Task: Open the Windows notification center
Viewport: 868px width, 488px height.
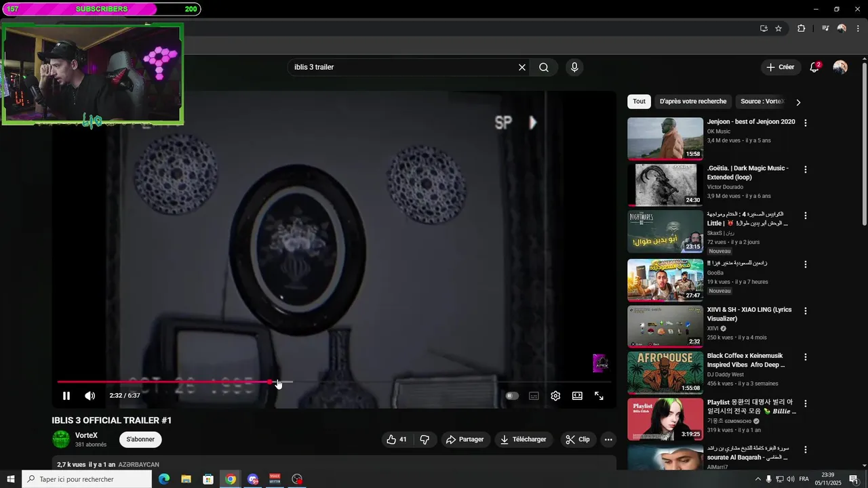Action: [854, 479]
